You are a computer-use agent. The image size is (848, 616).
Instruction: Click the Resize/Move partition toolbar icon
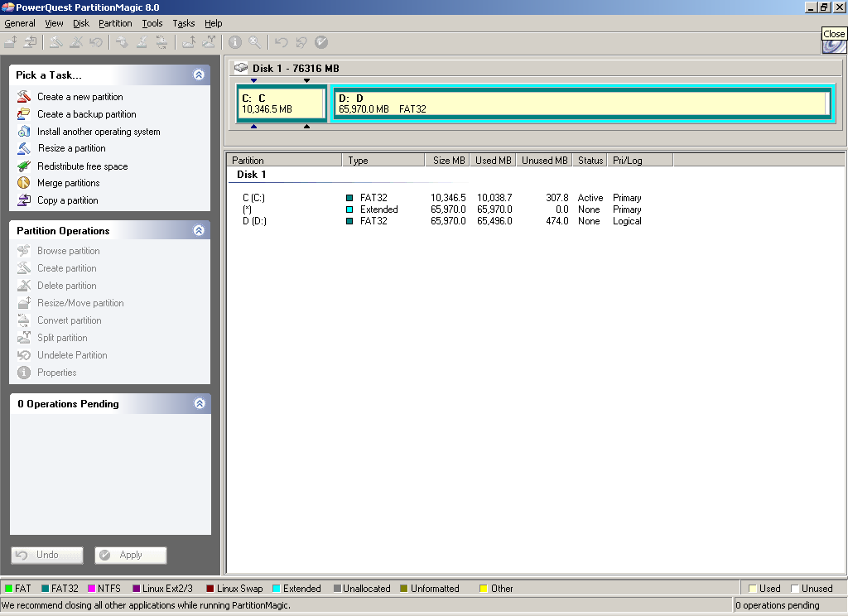11,42
